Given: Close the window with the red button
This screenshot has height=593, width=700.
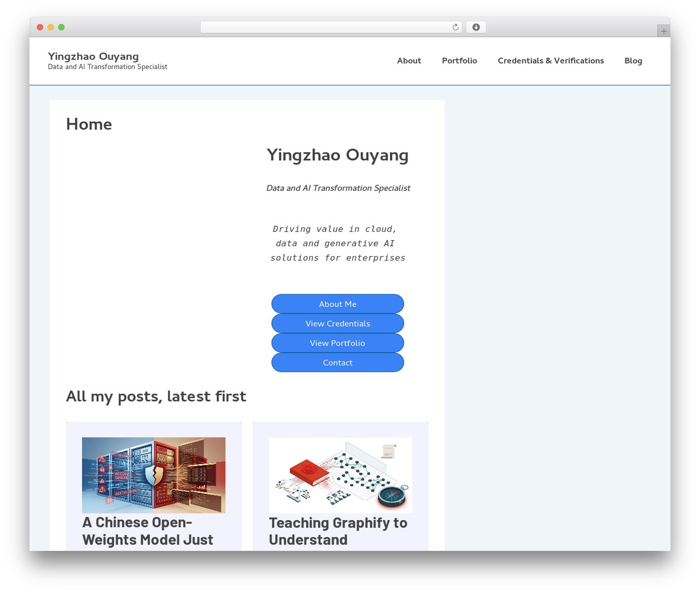Looking at the screenshot, I should click(40, 27).
